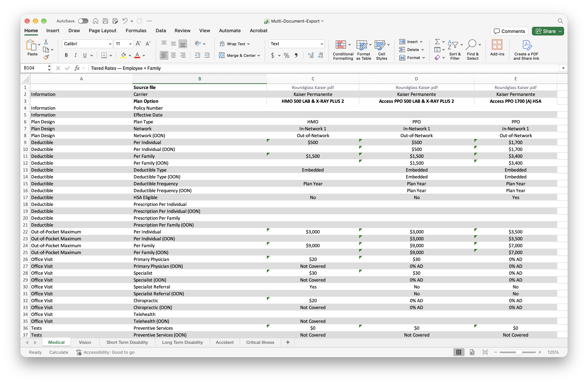Viewport: 588px width, 384px height.
Task: Click the Format Painter brush icon
Action: 46,57
